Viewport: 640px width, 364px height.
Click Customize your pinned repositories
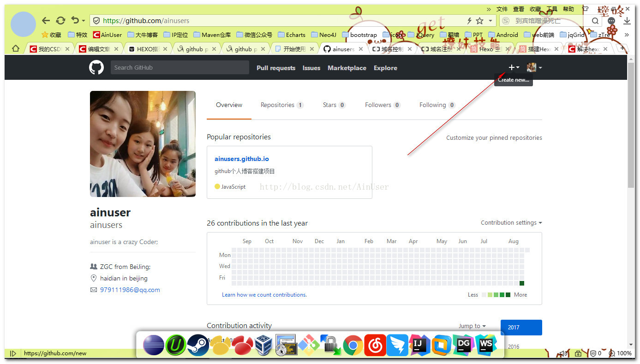click(x=494, y=137)
